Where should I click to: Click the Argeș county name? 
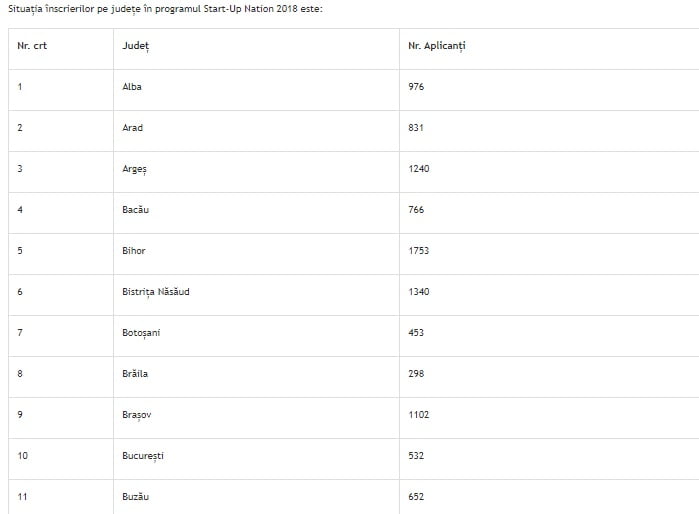(x=134, y=169)
